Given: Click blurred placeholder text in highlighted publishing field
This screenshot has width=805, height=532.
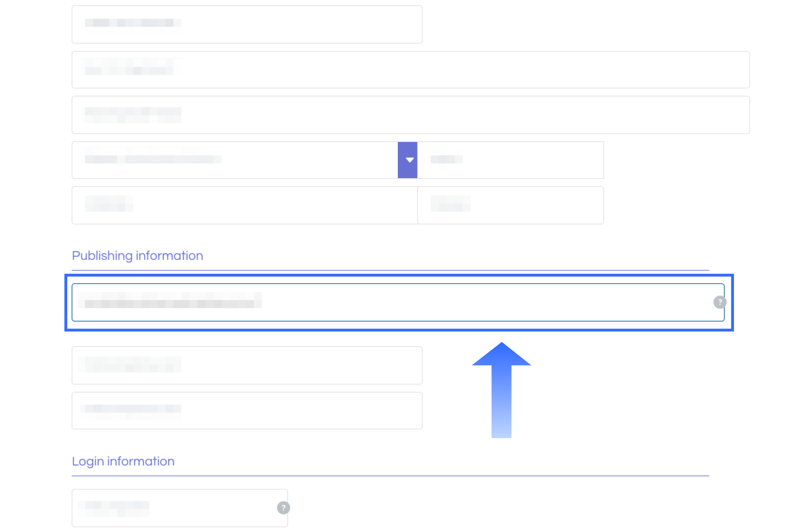Looking at the screenshot, I should coord(170,300).
